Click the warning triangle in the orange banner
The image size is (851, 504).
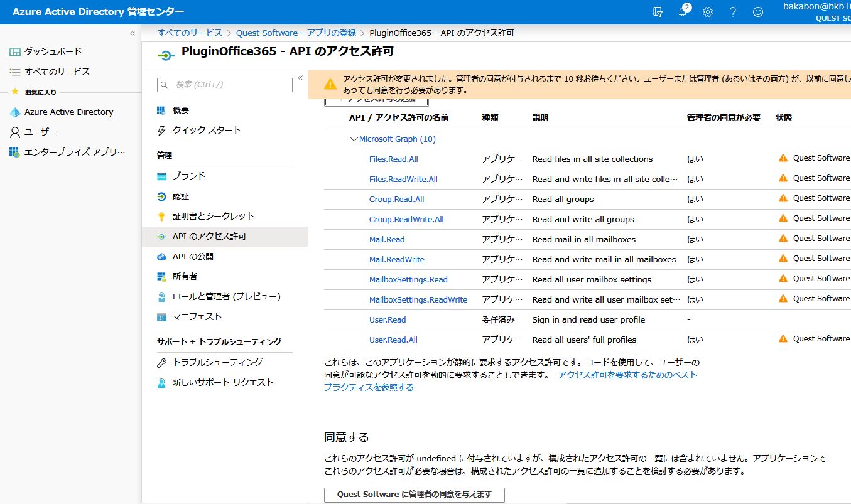[x=330, y=84]
